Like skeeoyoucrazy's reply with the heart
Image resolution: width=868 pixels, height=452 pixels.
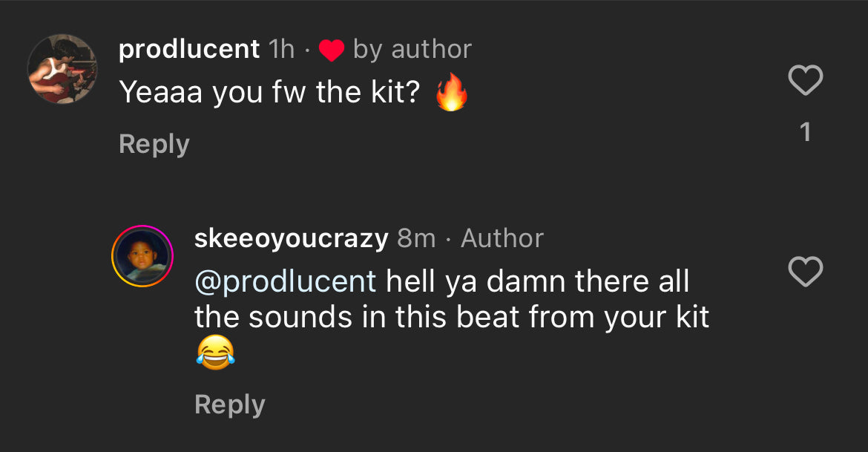tap(805, 272)
